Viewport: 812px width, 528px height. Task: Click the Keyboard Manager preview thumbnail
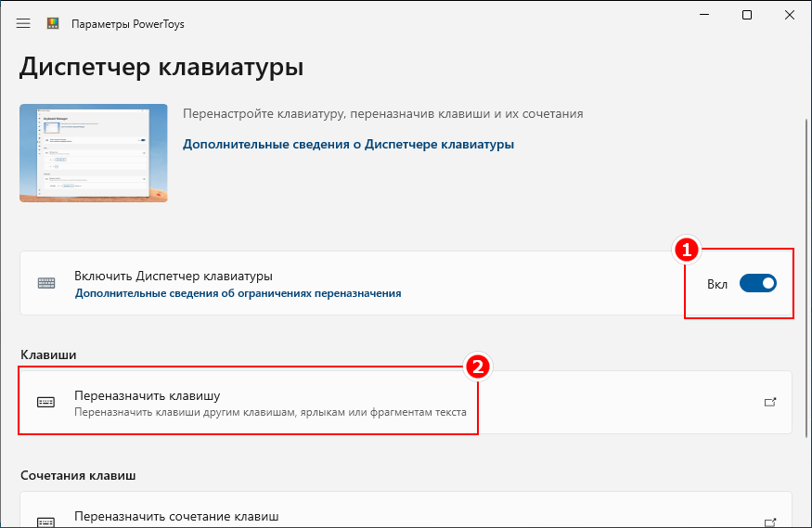coord(94,153)
